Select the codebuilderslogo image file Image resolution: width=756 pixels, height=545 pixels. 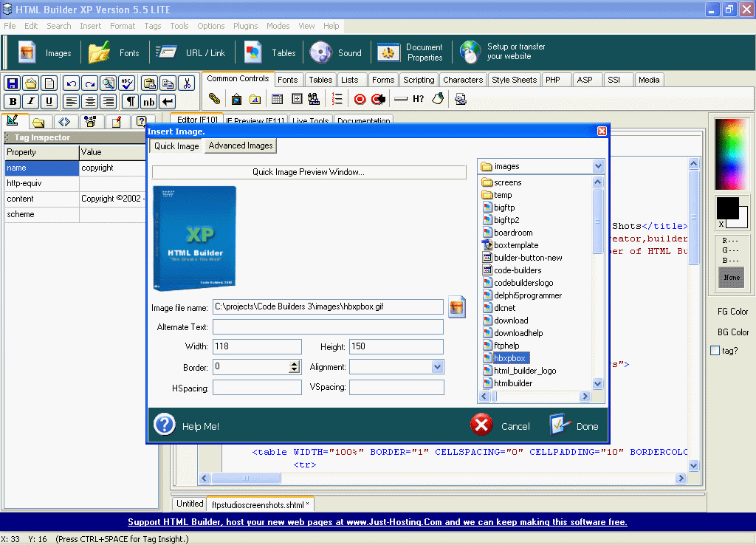tap(518, 283)
